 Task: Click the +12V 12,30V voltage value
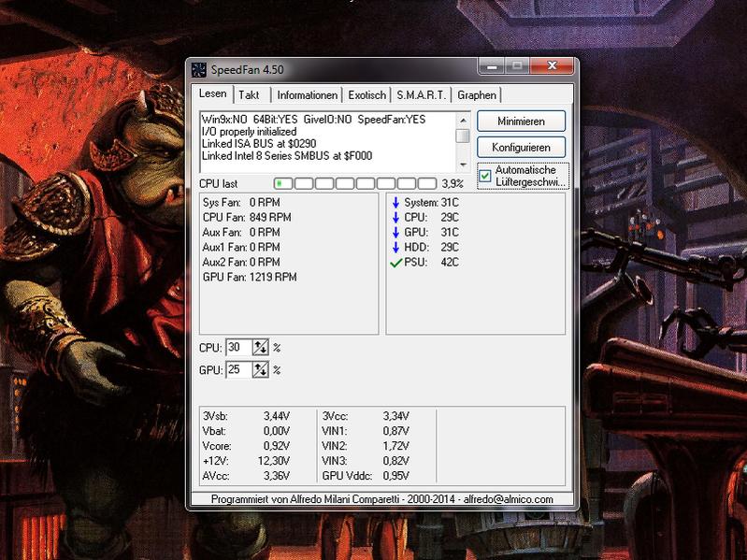click(274, 461)
